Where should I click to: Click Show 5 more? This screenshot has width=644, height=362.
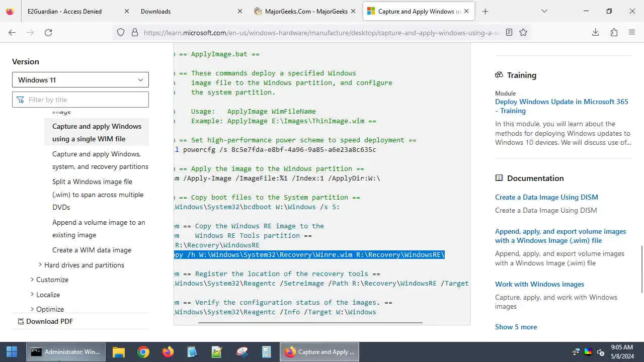516,327
